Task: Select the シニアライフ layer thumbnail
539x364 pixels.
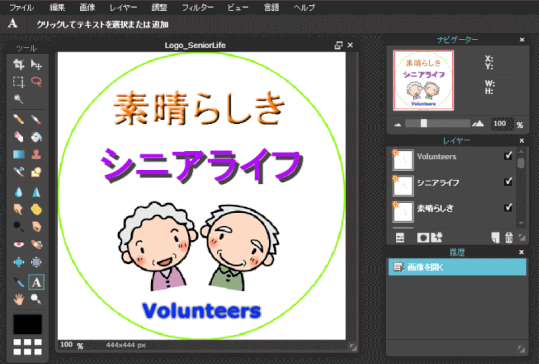Action: pos(403,186)
